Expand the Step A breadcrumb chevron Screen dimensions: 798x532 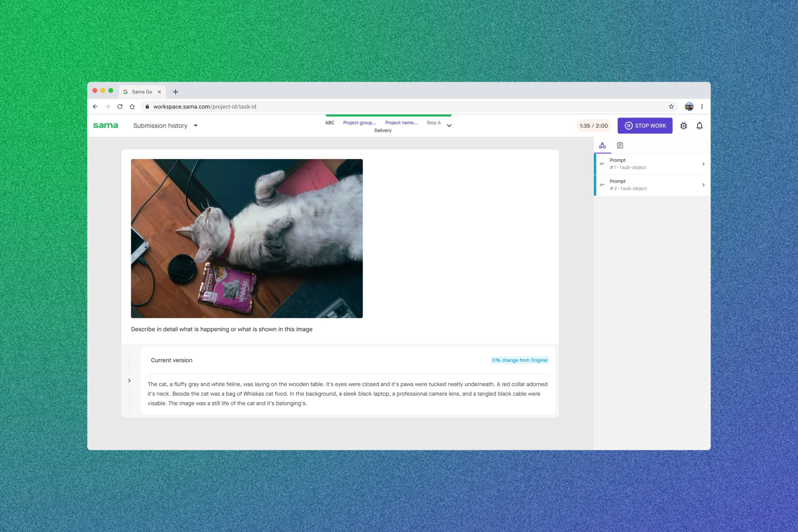click(x=449, y=126)
